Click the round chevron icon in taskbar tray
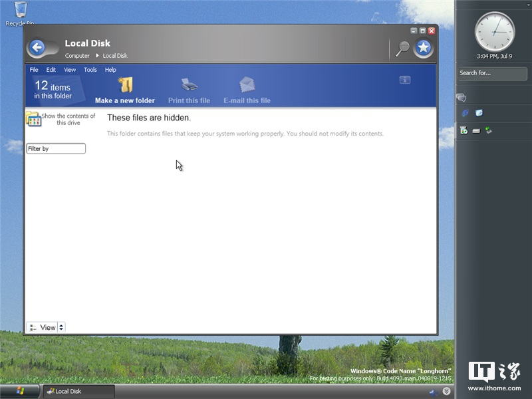Screen dimensions: 532x399 446,391
